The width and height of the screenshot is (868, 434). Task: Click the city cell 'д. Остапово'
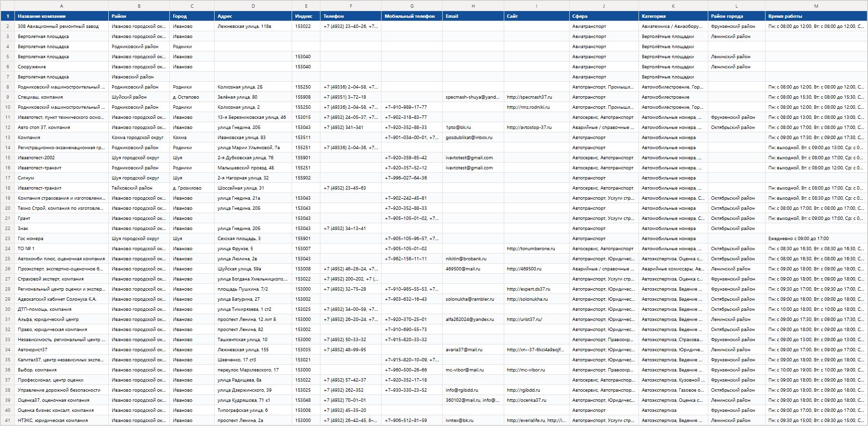192,97
